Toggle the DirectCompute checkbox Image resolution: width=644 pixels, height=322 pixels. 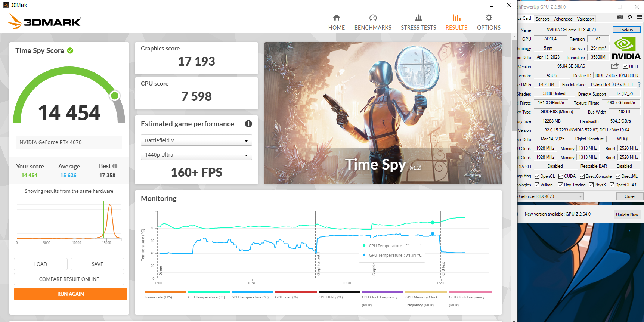[582, 176]
